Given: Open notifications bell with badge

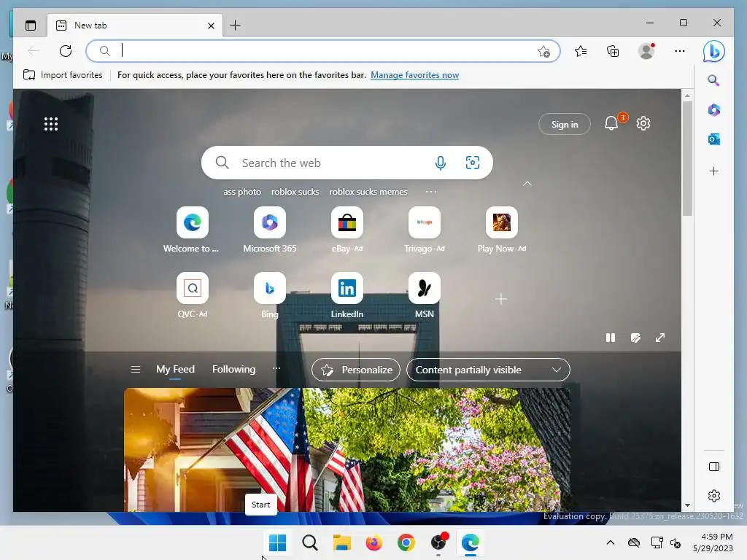Looking at the screenshot, I should [x=611, y=124].
